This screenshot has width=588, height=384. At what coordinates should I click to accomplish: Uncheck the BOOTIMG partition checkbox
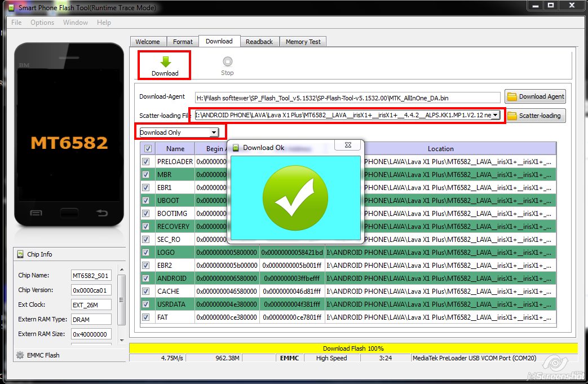tap(146, 213)
